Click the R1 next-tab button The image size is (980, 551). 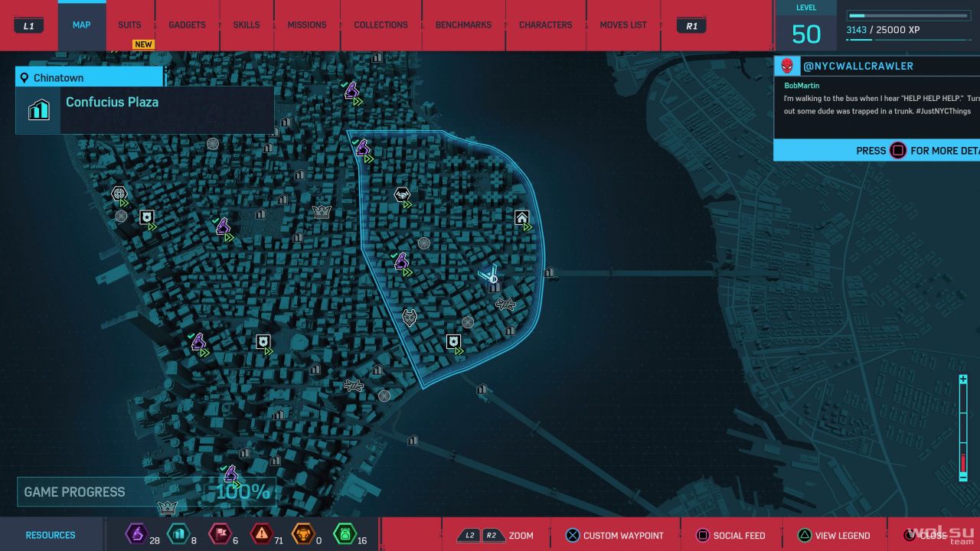[x=691, y=25]
